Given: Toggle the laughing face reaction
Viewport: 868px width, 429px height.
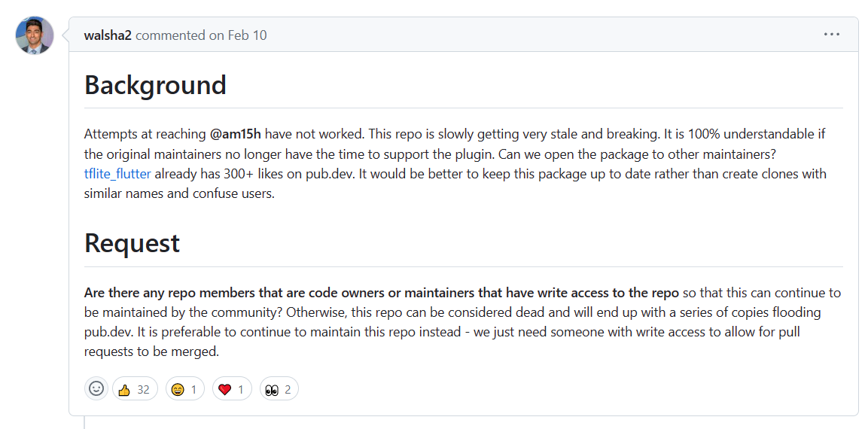Looking at the screenshot, I should click(185, 389).
